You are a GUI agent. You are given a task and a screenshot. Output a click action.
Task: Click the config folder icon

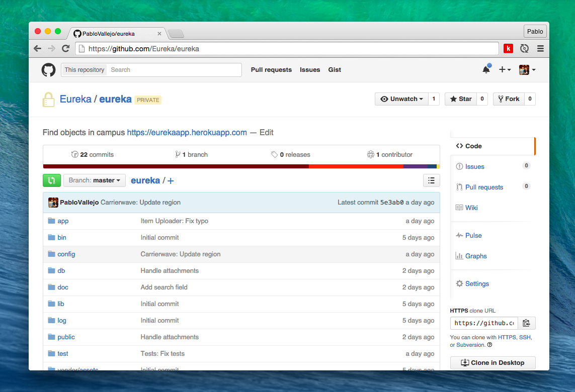(51, 254)
